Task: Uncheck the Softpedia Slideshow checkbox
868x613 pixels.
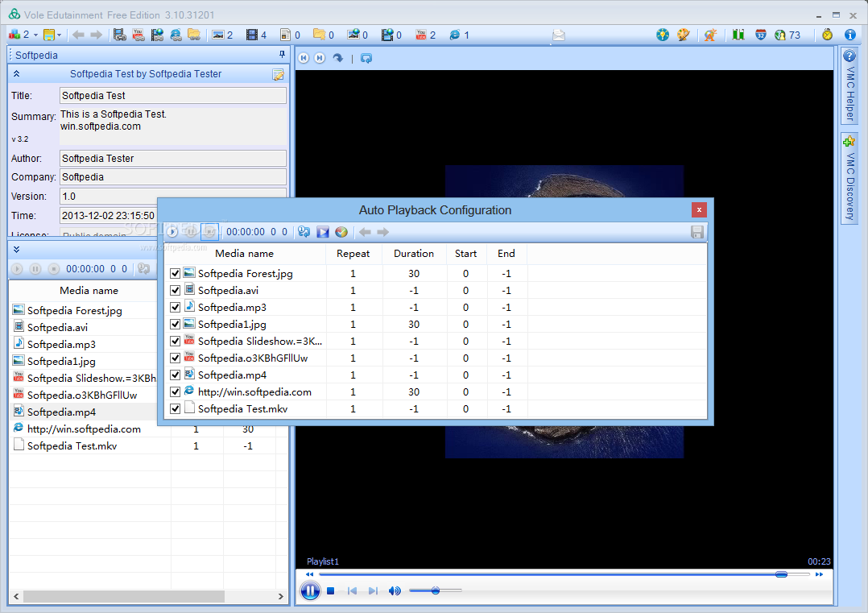Action: [175, 341]
